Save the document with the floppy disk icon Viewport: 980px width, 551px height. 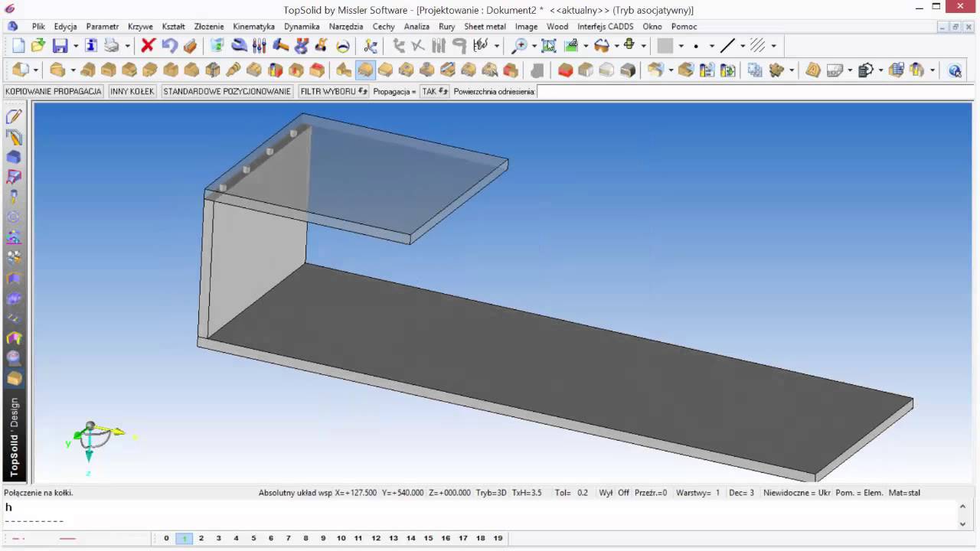60,46
